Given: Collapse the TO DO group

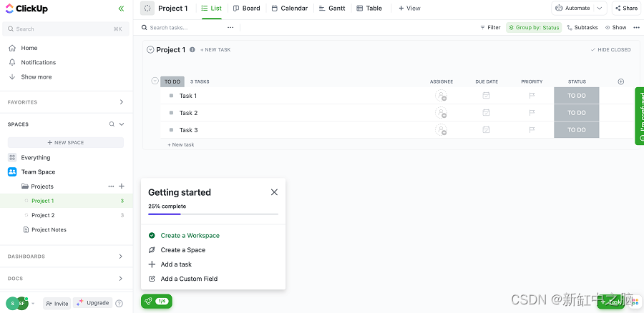Looking at the screenshot, I should pyautogui.click(x=155, y=81).
